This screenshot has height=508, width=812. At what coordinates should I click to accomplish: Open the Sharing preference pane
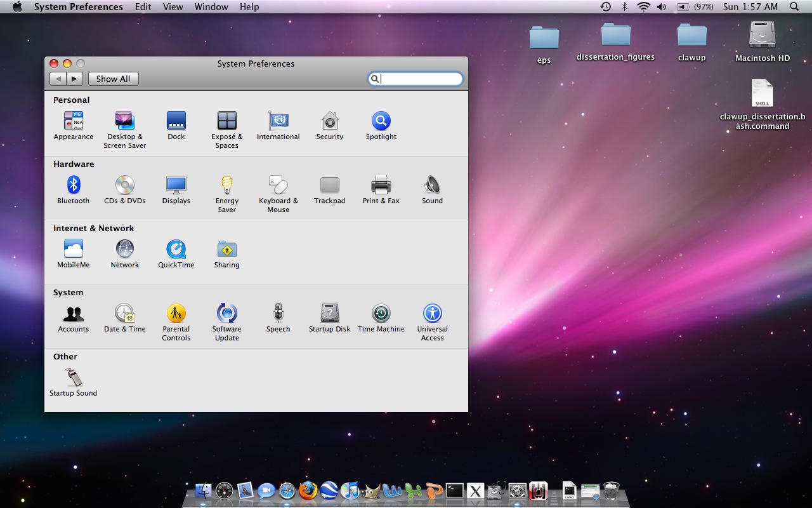[x=226, y=250]
